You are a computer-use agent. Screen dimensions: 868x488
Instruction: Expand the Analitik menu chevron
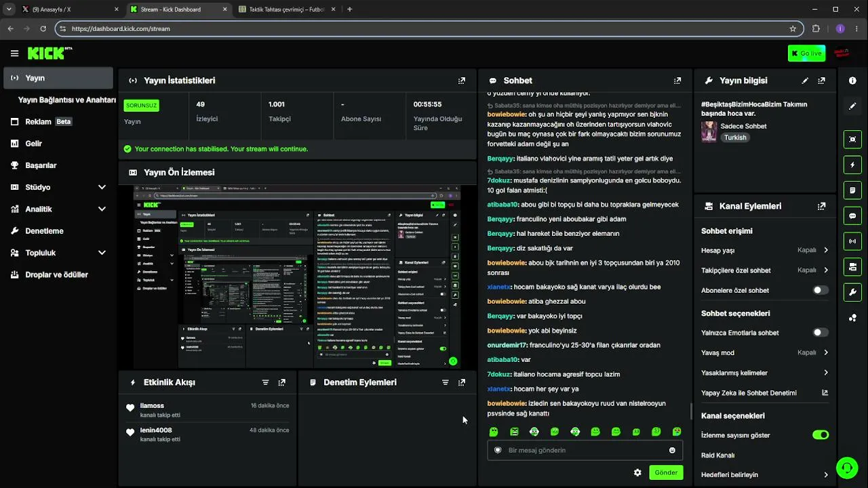click(x=102, y=209)
